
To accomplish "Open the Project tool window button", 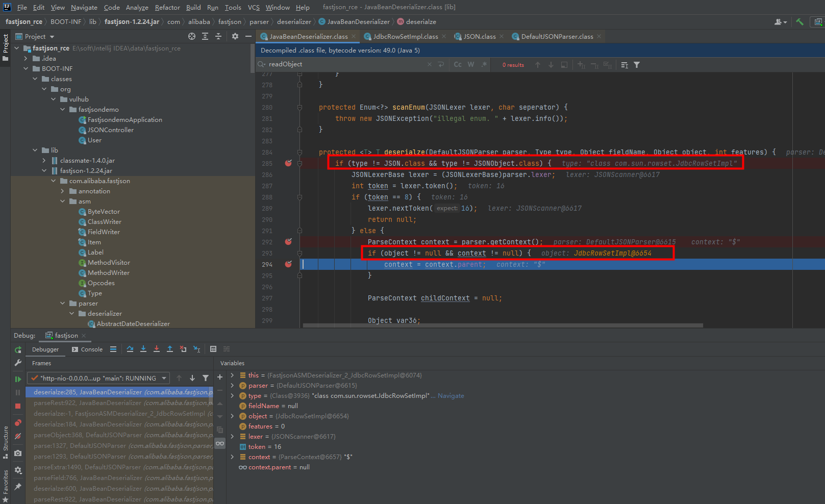I will pyautogui.click(x=6, y=47).
